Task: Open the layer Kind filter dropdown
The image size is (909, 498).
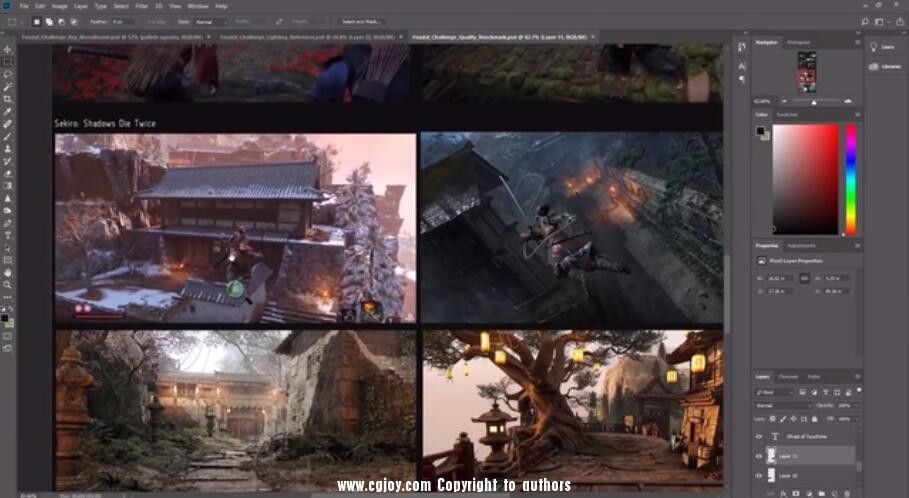Action: (x=775, y=392)
